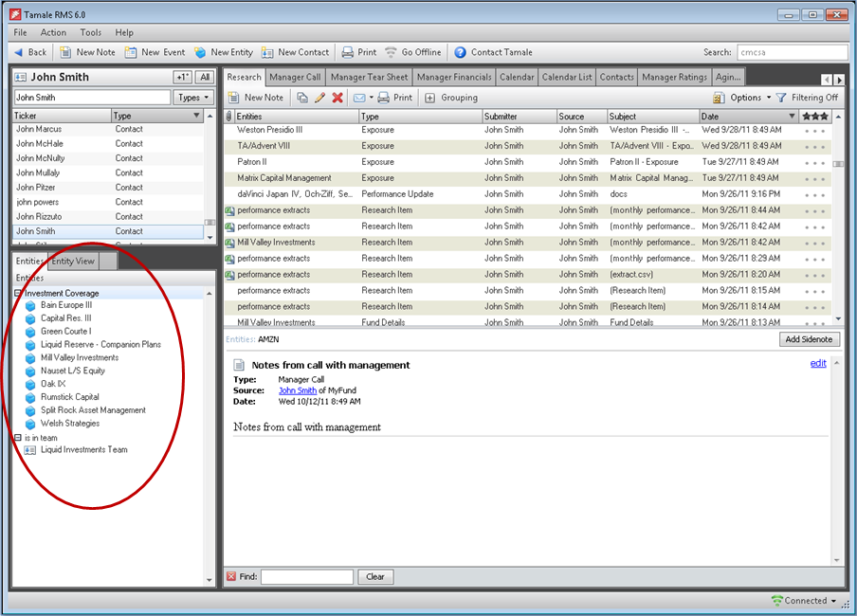The width and height of the screenshot is (857, 616).
Task: Select the Weston Presidio III note row
Action: 527,130
